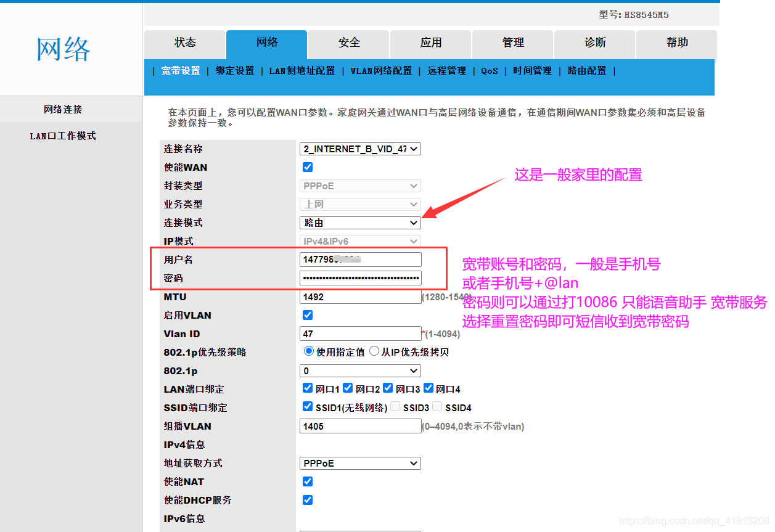Viewport: 775px width, 532px height.
Task: Toggle 网口3 checkbox
Action: click(388, 388)
